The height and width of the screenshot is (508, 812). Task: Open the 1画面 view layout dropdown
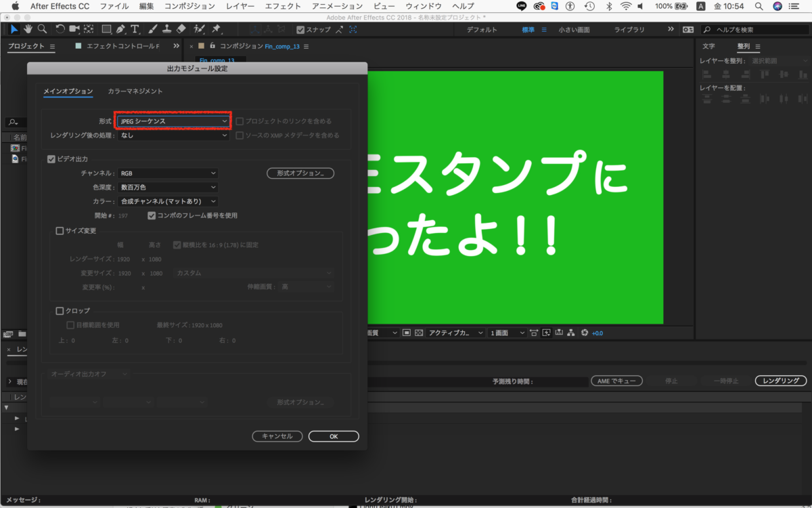point(508,333)
